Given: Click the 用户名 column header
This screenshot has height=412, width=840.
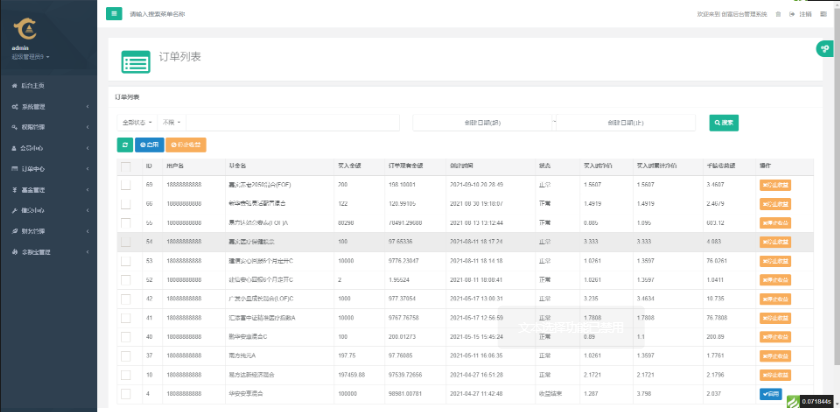Looking at the screenshot, I should point(175,167).
